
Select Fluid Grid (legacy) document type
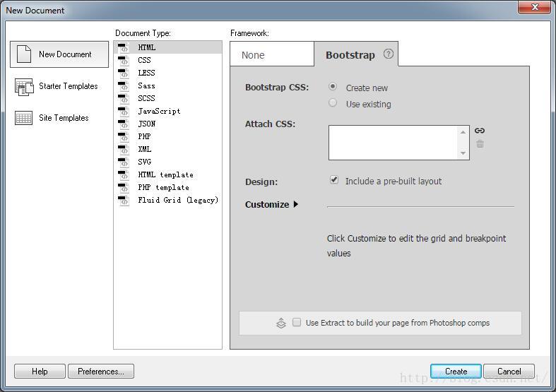point(167,201)
